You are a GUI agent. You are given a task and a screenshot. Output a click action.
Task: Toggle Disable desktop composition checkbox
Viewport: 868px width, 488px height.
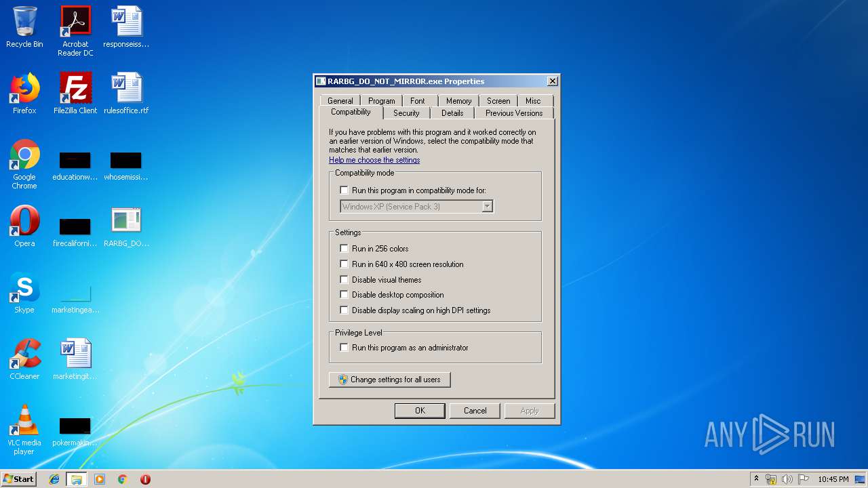pyautogui.click(x=344, y=295)
